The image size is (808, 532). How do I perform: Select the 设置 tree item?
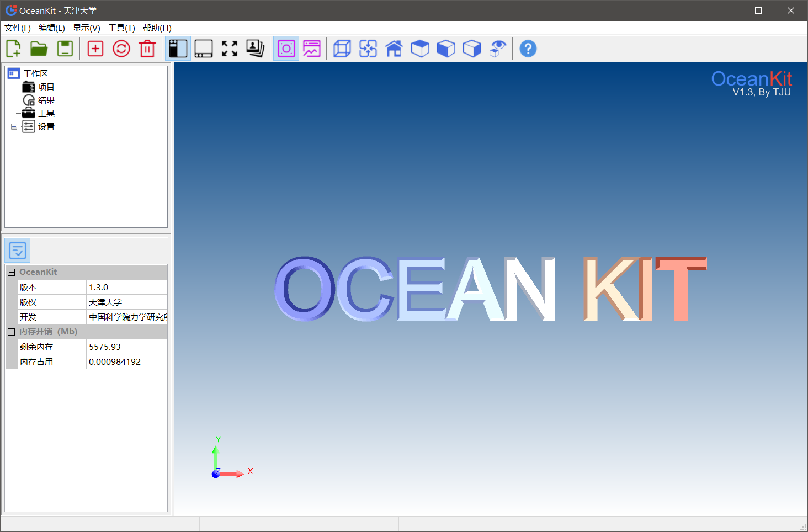tap(46, 126)
